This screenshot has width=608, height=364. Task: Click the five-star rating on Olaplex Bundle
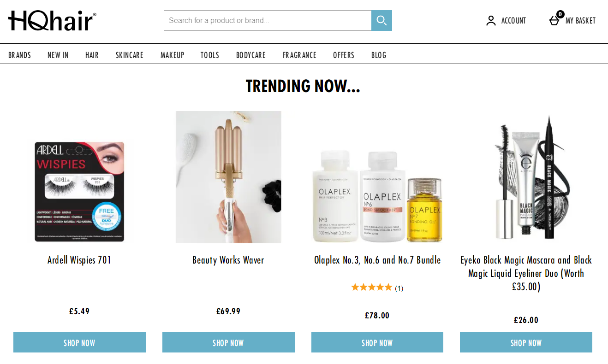tap(371, 288)
